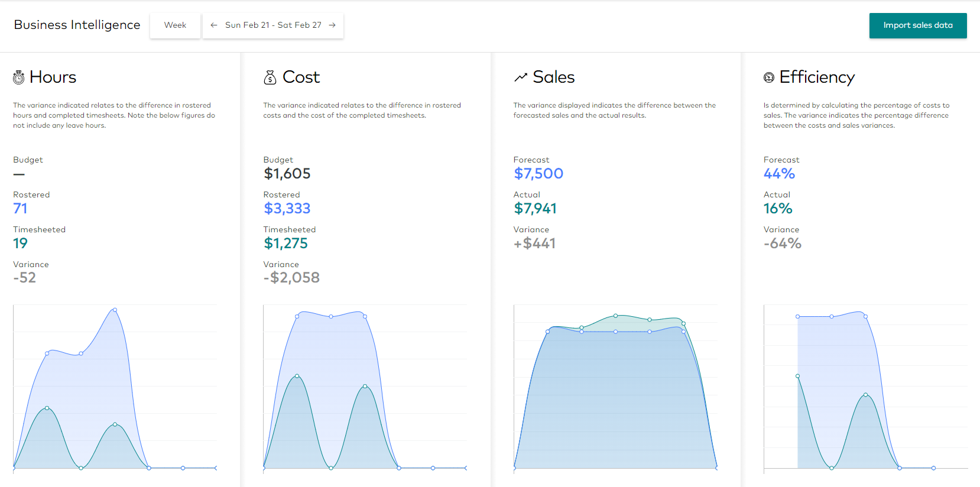Screen dimensions: 980x487
Task: Advance to next week with right arrow
Action: pos(332,25)
